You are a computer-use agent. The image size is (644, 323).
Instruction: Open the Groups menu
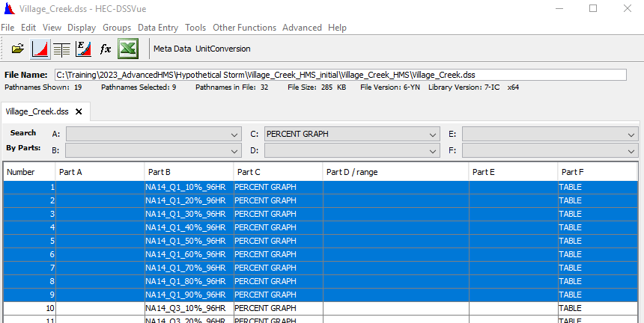[117, 28]
